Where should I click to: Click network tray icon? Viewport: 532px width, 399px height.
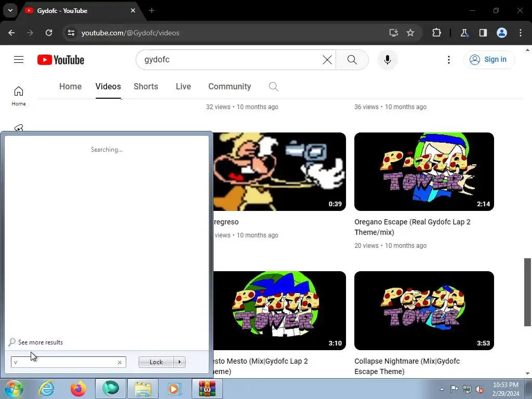pos(467,389)
